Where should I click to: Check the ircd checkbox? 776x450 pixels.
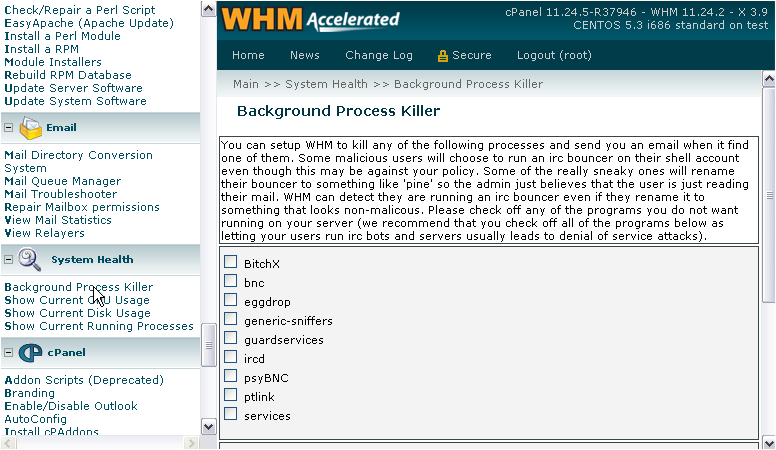(x=231, y=357)
